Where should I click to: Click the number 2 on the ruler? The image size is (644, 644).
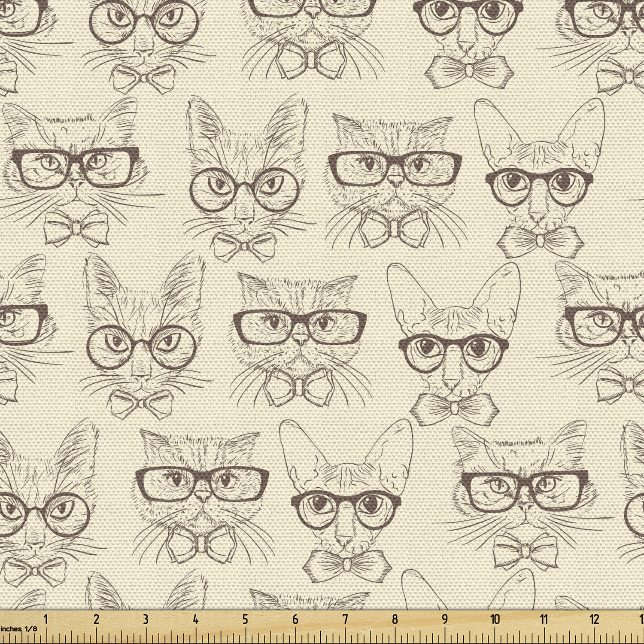96,619
